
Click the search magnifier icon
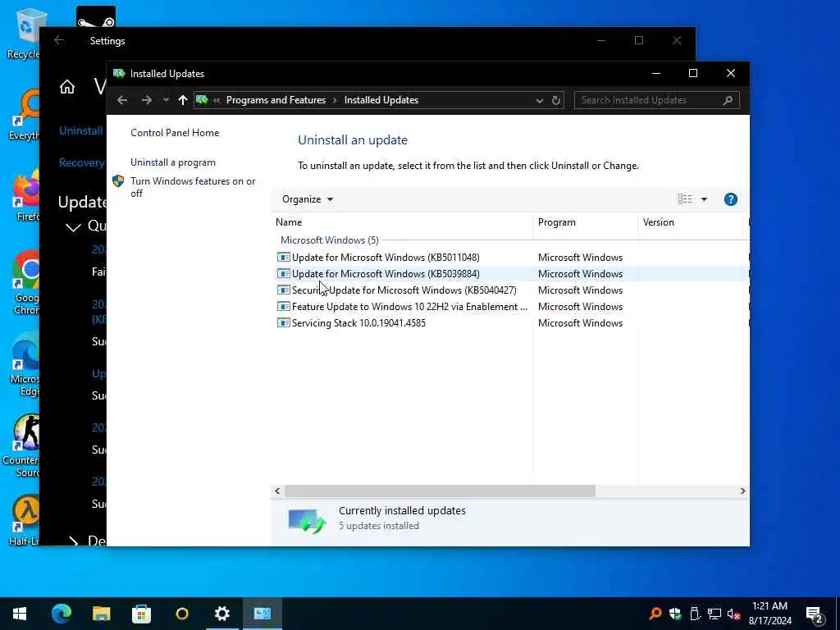[x=728, y=100]
